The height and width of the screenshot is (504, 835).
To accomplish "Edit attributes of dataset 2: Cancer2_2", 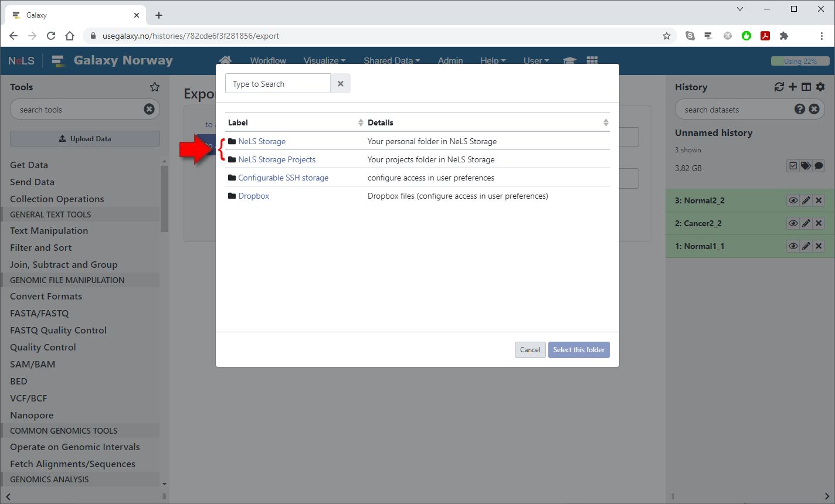I will coord(806,223).
